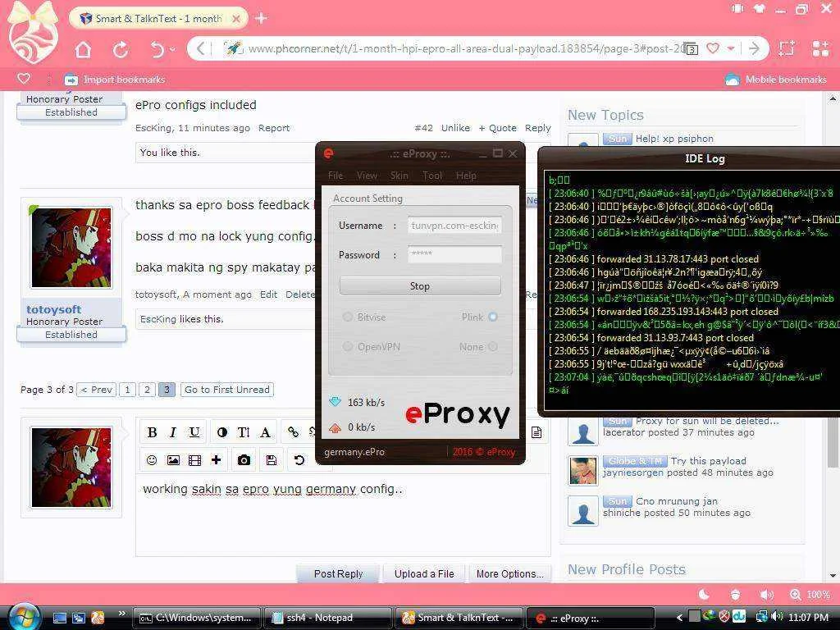Screen dimensions: 840x630
Task: Undo closed tab with the back arrow icon
Action: (157, 49)
